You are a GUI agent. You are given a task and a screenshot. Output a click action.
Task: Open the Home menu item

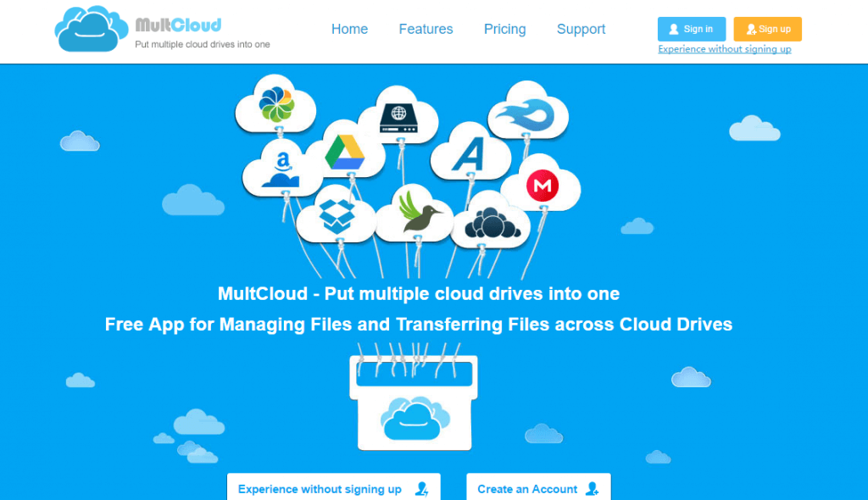pos(349,30)
